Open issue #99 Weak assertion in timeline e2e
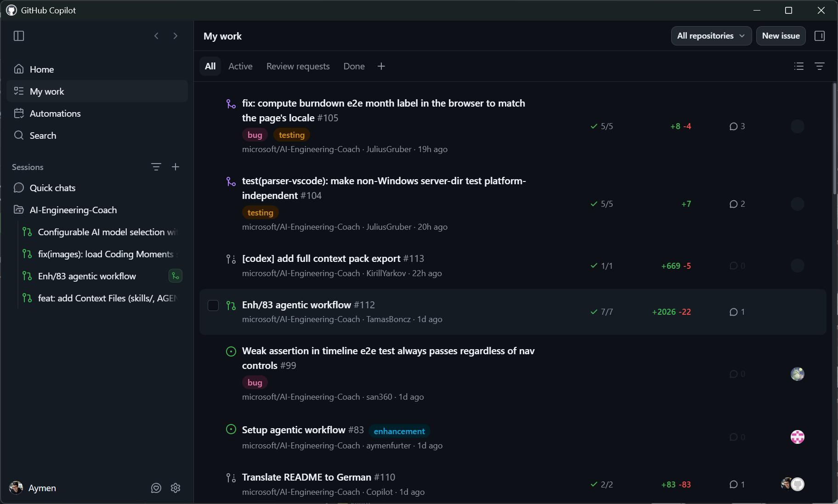Viewport: 838px width, 504px height. click(x=388, y=358)
